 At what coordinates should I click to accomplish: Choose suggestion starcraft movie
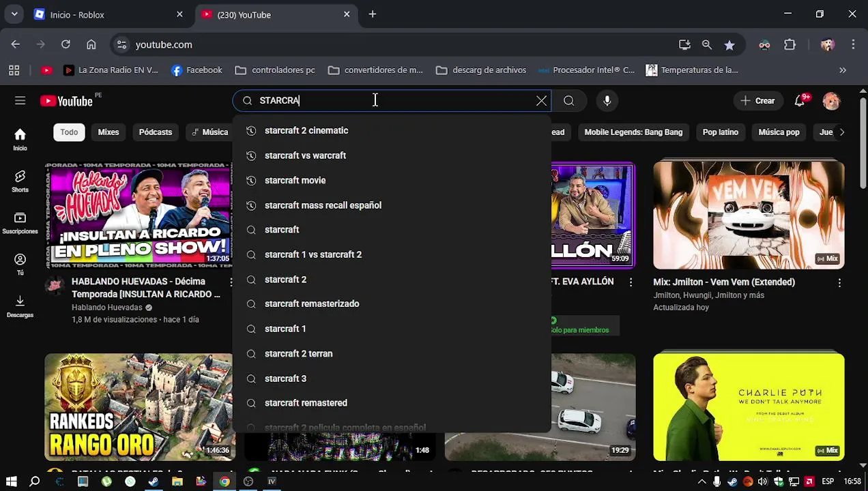click(392, 180)
